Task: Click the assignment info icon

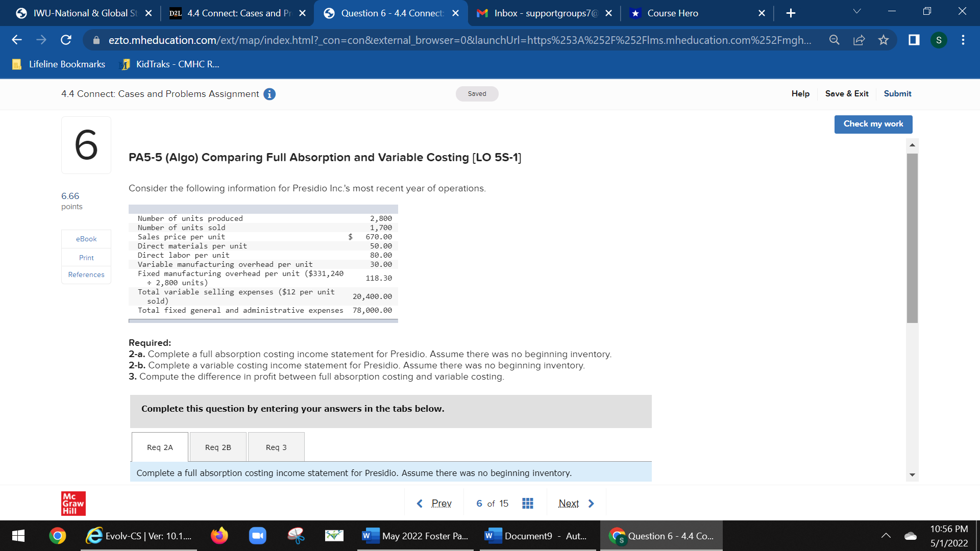Action: 269,94
